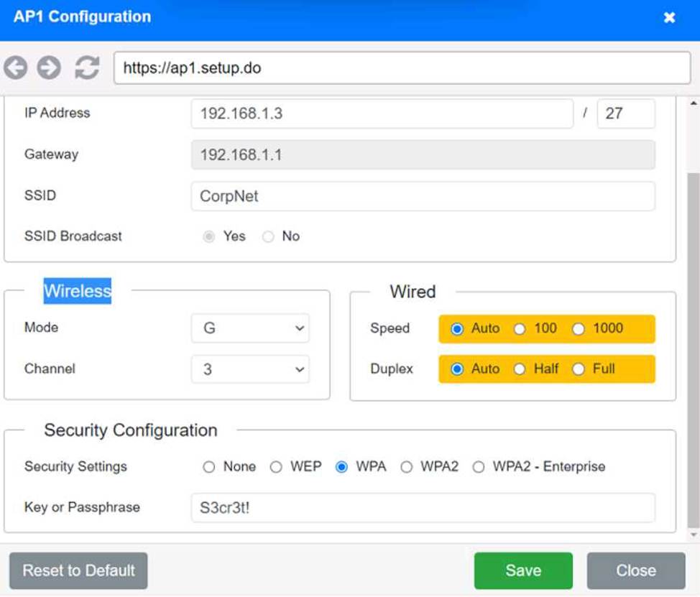
Task: Click the gray Close button
Action: (635, 570)
